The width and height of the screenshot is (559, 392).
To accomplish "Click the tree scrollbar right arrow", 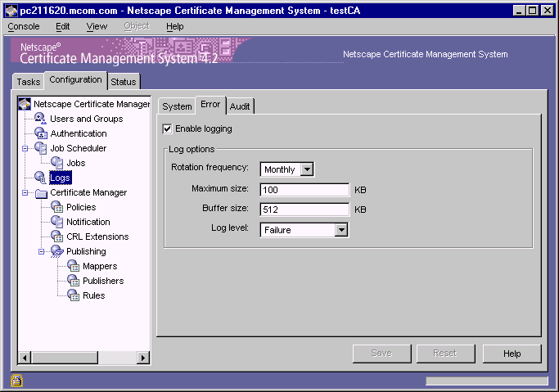I will (143, 358).
